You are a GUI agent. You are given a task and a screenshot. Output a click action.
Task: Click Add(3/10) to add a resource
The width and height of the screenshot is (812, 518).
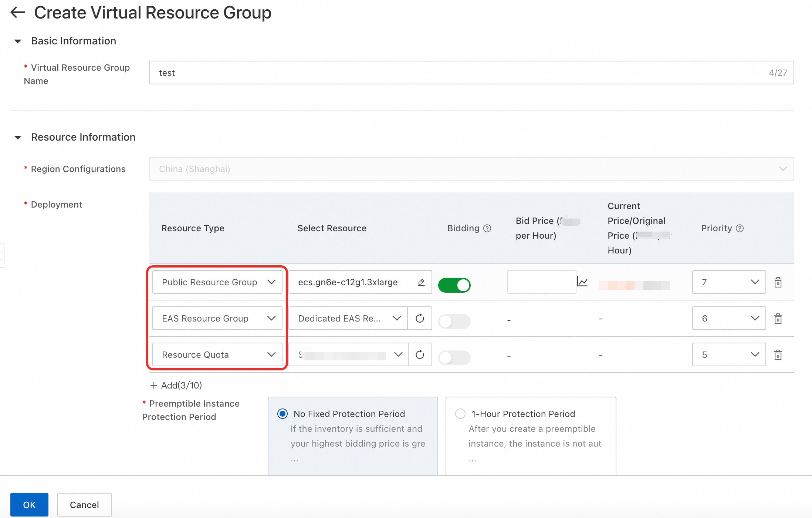click(x=176, y=386)
